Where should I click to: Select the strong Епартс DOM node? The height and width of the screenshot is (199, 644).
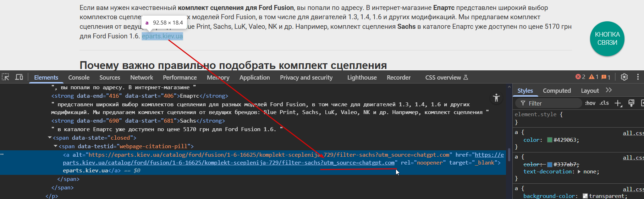[140, 96]
